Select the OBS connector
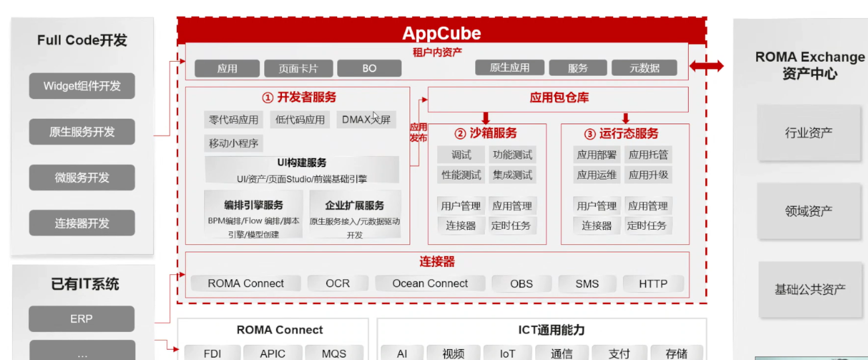 [x=521, y=284]
